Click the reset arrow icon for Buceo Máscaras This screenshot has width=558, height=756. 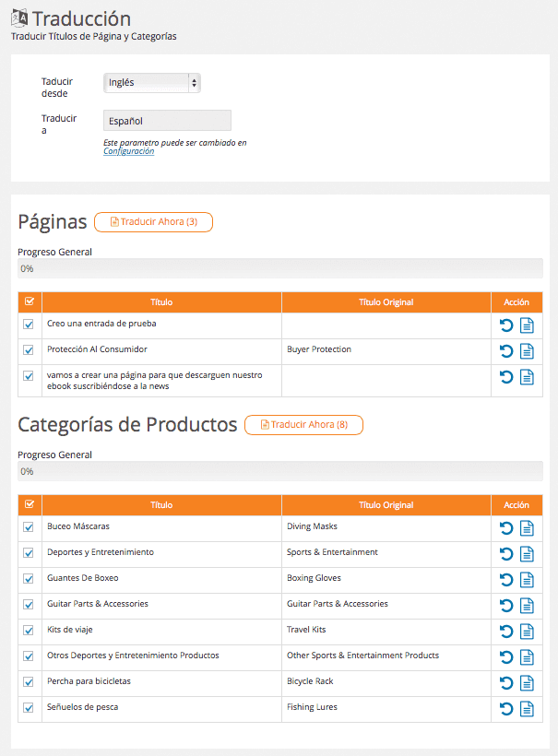(x=505, y=527)
